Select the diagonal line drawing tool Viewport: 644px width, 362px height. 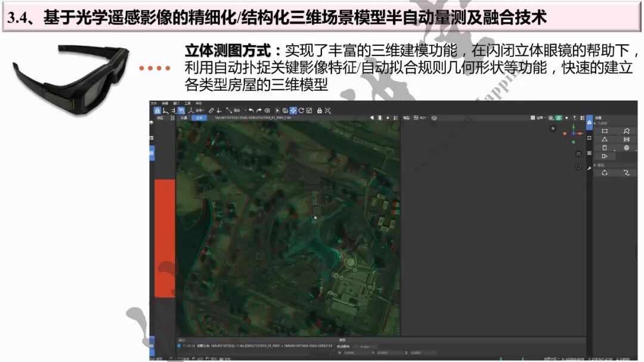[229, 110]
